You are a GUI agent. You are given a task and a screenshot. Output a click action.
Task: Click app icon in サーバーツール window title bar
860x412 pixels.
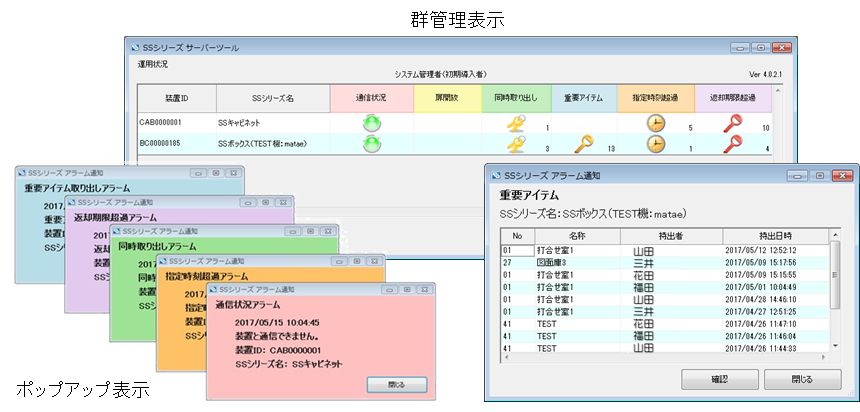[135, 48]
